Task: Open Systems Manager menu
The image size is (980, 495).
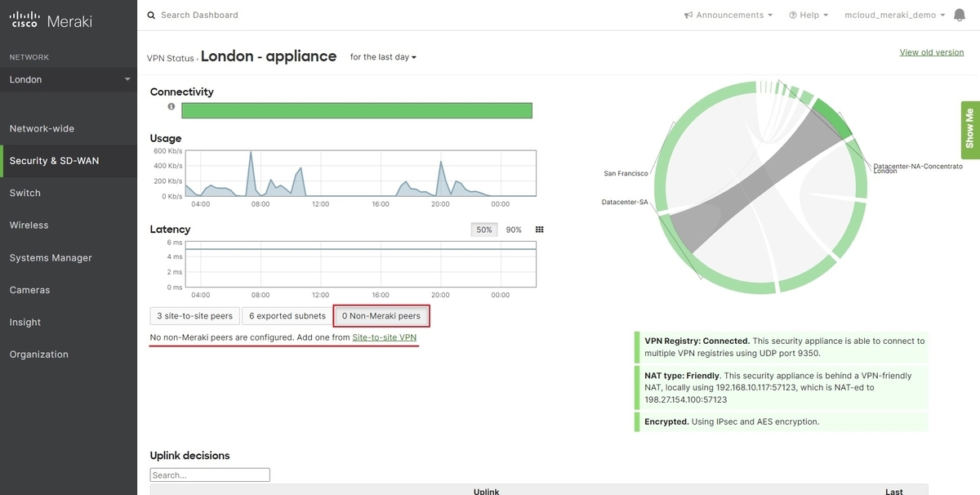Action: tap(69, 257)
